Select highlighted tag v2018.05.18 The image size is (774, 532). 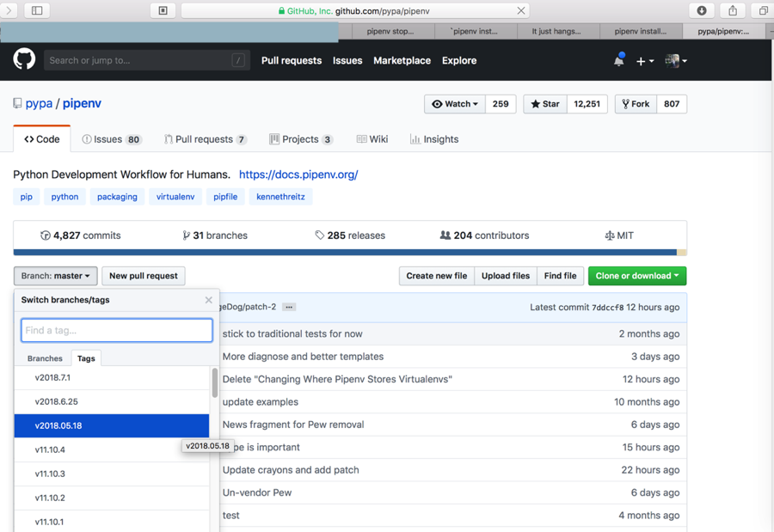point(112,425)
